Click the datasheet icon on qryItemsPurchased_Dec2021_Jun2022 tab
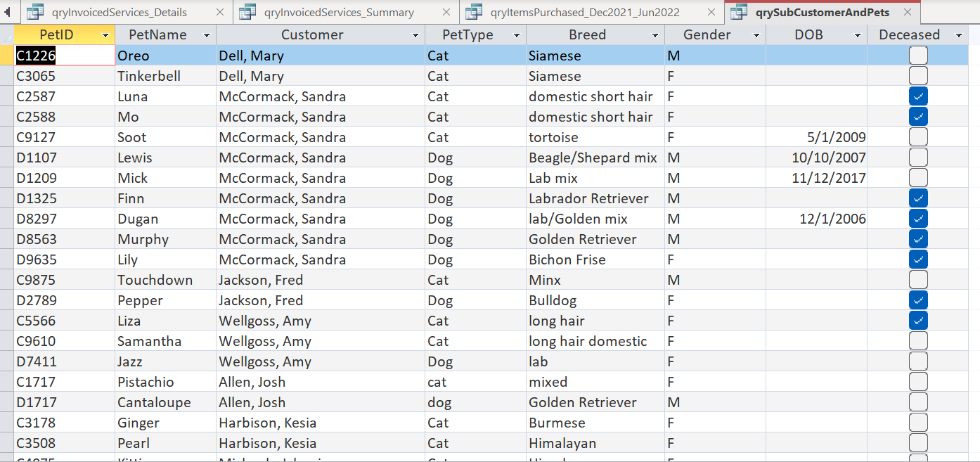Viewport: 980px width, 462px height. (x=473, y=12)
